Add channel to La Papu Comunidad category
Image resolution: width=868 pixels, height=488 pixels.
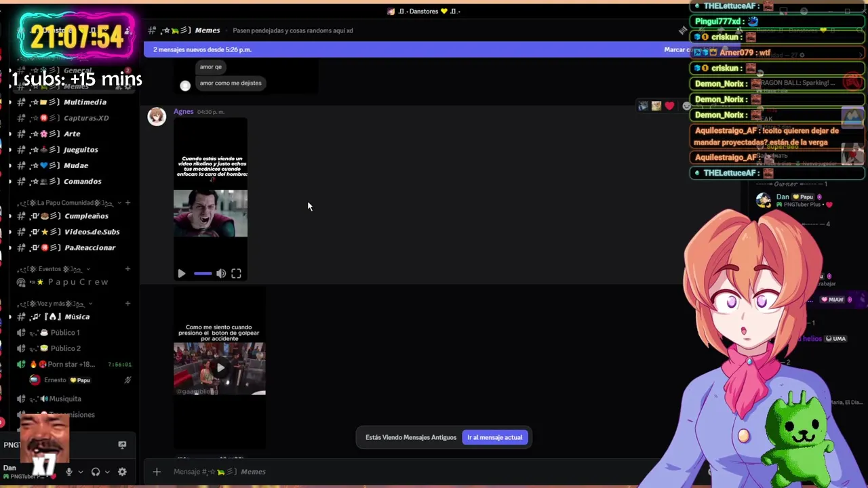pyautogui.click(x=127, y=203)
